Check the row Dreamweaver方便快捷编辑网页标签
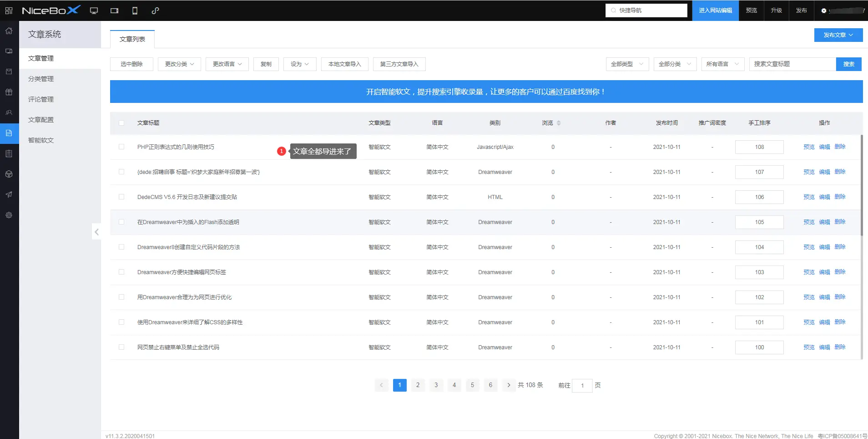 tap(121, 272)
